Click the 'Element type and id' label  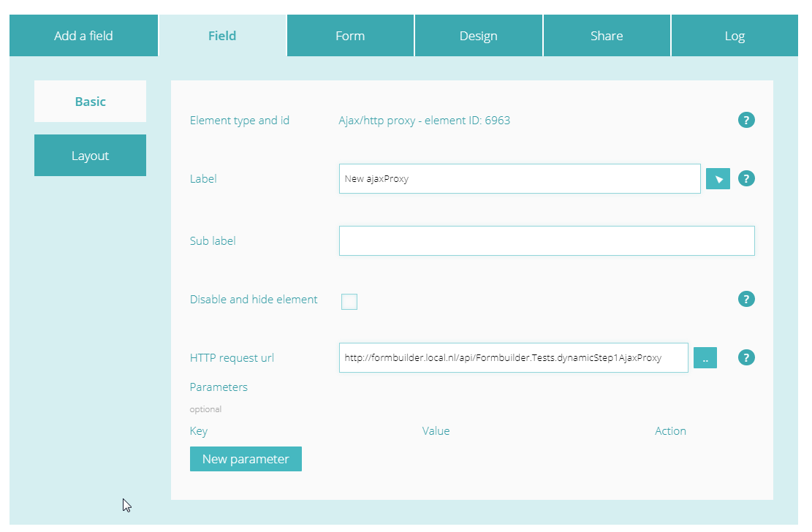click(239, 120)
